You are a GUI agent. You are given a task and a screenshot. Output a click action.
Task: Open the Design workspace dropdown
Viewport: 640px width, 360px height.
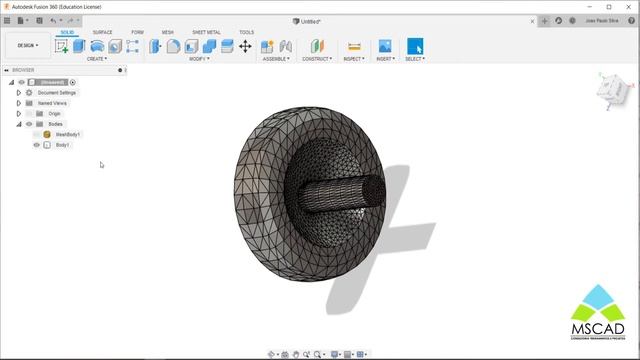28,45
